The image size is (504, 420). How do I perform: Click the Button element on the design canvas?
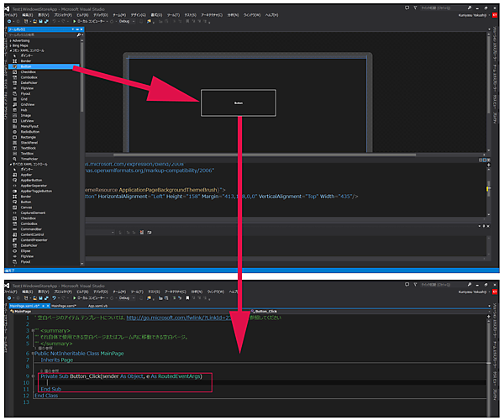coord(239,102)
